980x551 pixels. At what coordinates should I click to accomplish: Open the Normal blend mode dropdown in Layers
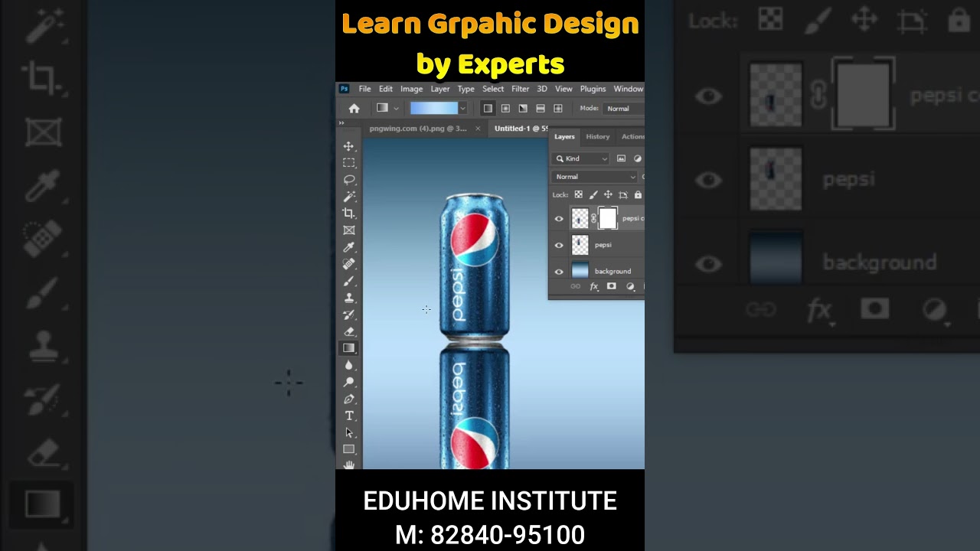pos(594,177)
